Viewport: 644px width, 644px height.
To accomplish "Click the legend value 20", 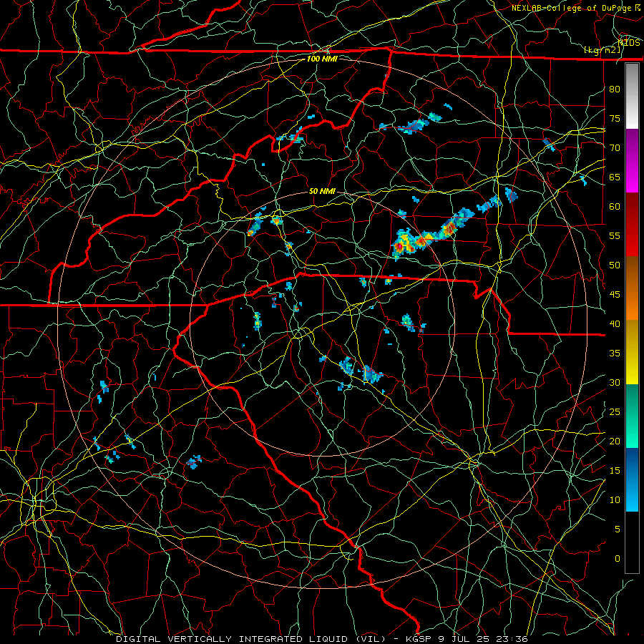I will (x=615, y=441).
